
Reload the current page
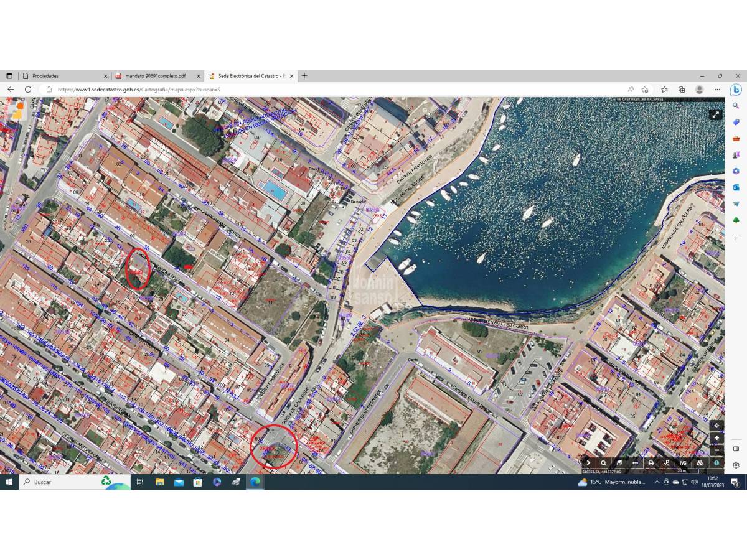coord(28,90)
